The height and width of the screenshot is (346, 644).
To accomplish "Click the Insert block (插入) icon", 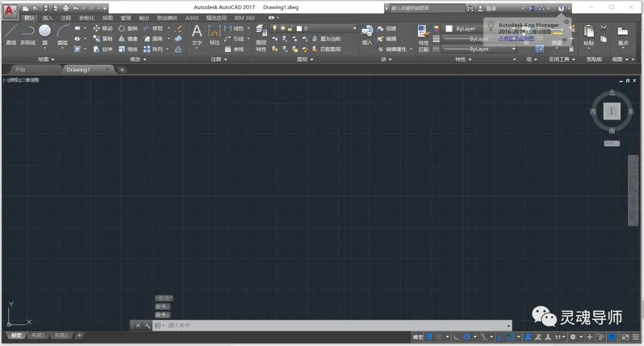I will [x=367, y=35].
